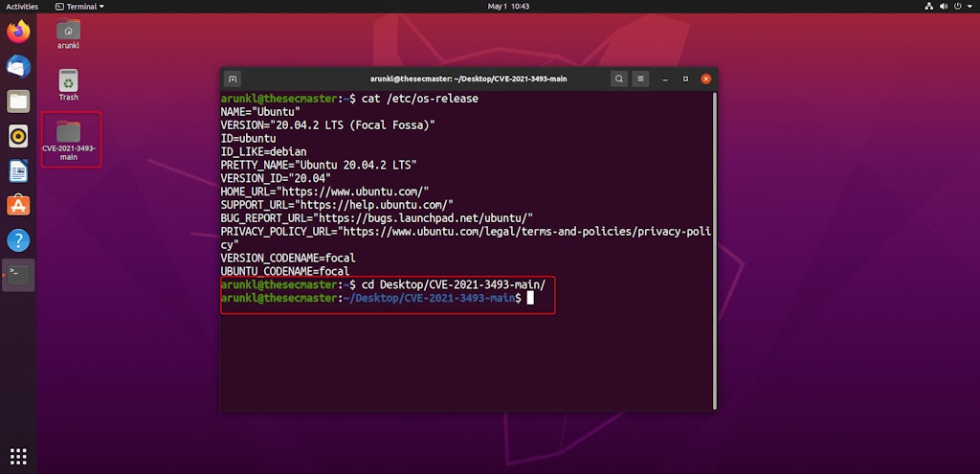Click the VERSION_CODENAME=focal line

point(288,258)
